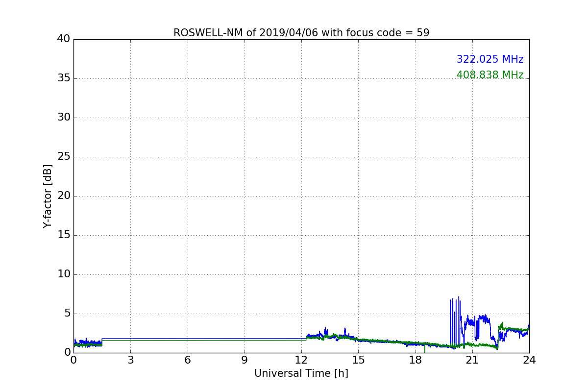Image resolution: width=588 pixels, height=392 pixels.
Task: Select the '408.838 MHz' legend label
Action: pyautogui.click(x=490, y=75)
